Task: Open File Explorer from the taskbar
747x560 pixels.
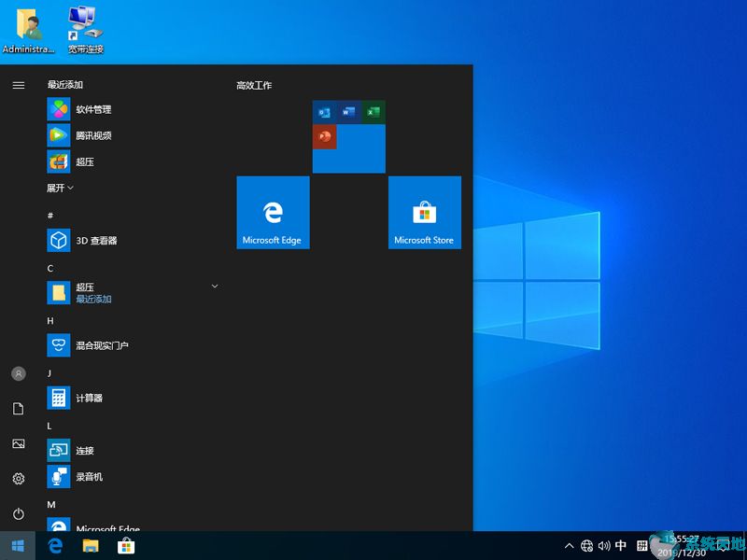Action: (x=90, y=544)
